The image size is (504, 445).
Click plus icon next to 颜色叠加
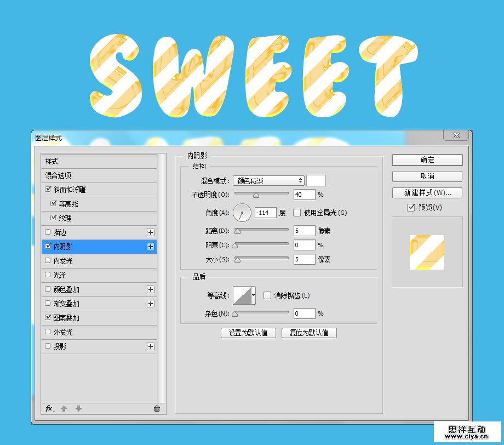click(151, 289)
